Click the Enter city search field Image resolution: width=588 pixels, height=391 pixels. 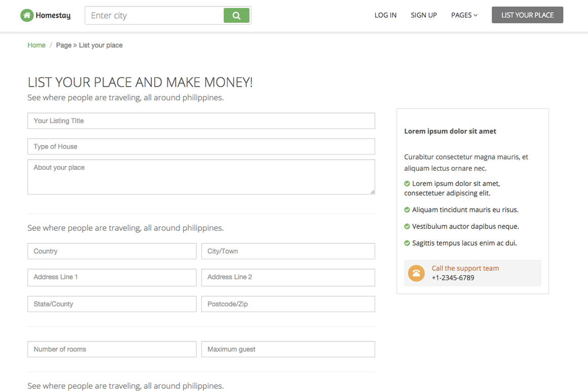coord(152,15)
